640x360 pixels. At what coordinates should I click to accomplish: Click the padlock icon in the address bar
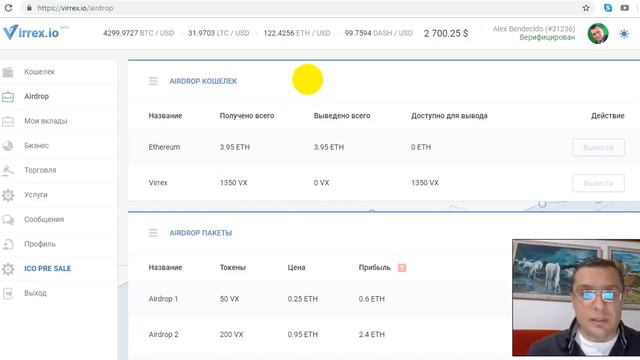coord(29,8)
